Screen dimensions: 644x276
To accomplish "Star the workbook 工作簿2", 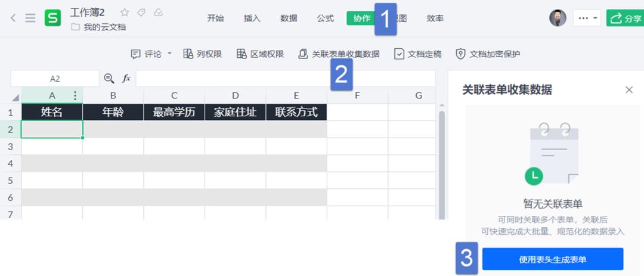I will coord(125,13).
